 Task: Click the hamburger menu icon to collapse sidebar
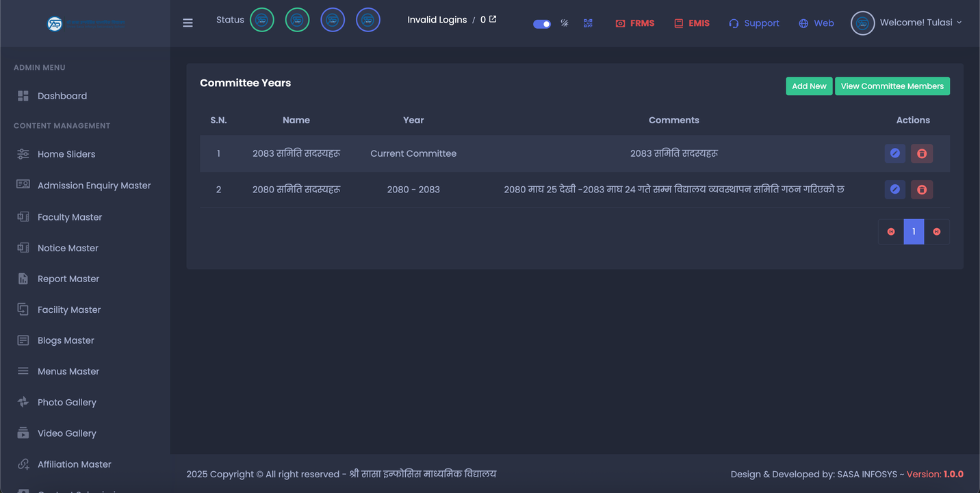[188, 23]
